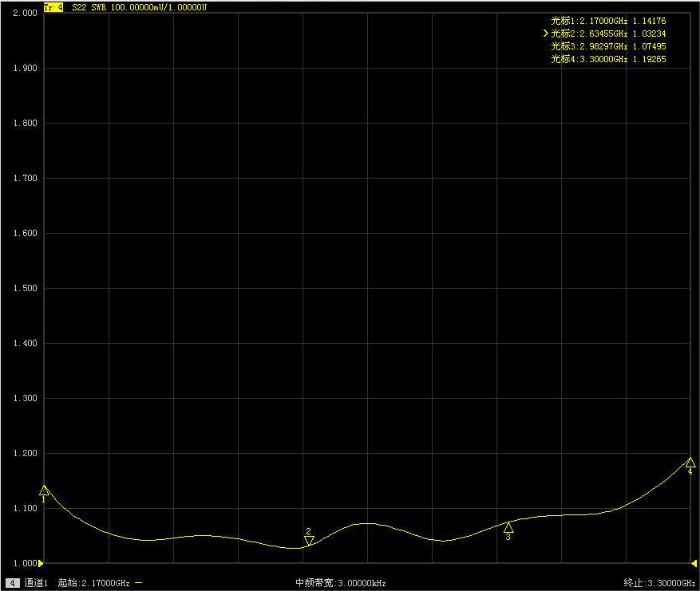The image size is (700, 591).
Task: Click marker 4 triangle at sweep end
Action: click(690, 463)
